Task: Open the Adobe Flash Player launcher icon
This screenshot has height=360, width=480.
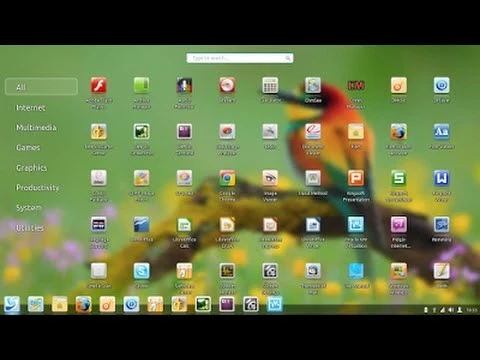Action: point(99,85)
